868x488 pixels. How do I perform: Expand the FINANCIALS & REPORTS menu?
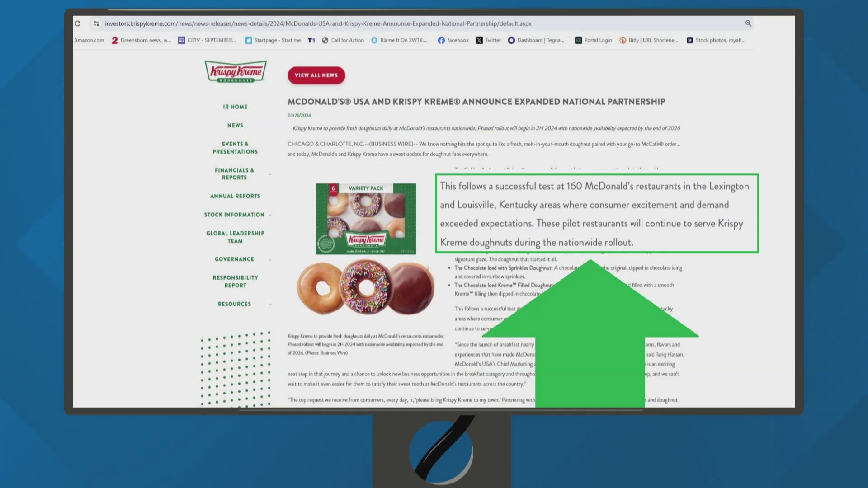click(x=270, y=174)
